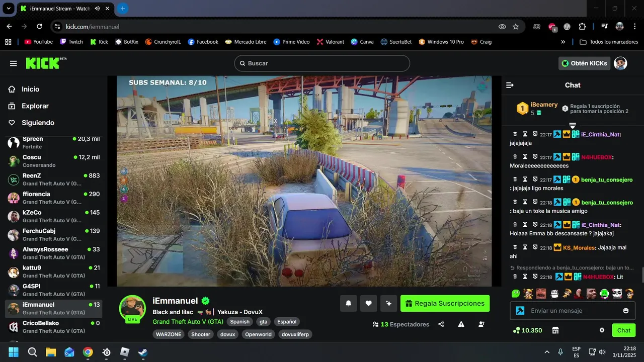The image size is (644, 362).
Task: Click the Spanish tag
Action: 240,322
